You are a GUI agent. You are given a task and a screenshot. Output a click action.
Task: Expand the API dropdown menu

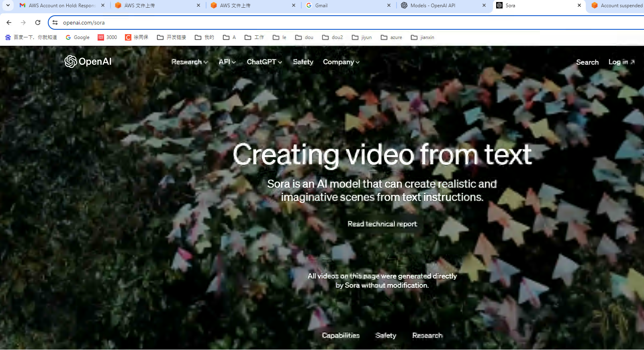(x=227, y=62)
